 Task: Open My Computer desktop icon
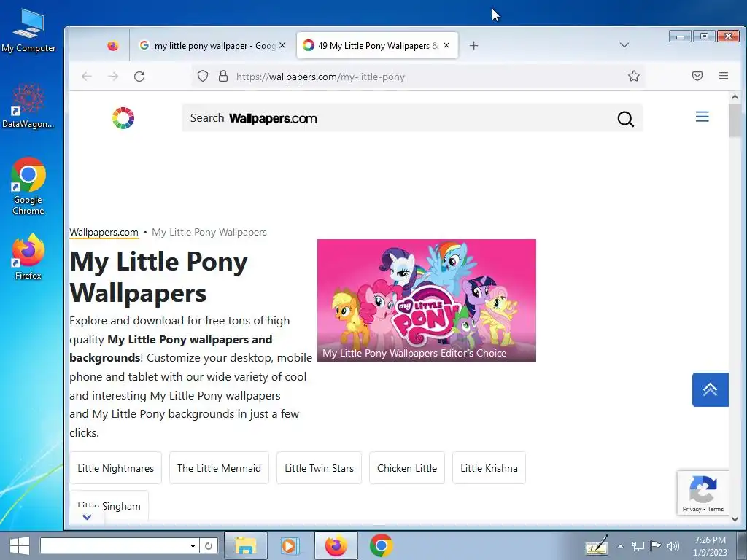point(28,29)
